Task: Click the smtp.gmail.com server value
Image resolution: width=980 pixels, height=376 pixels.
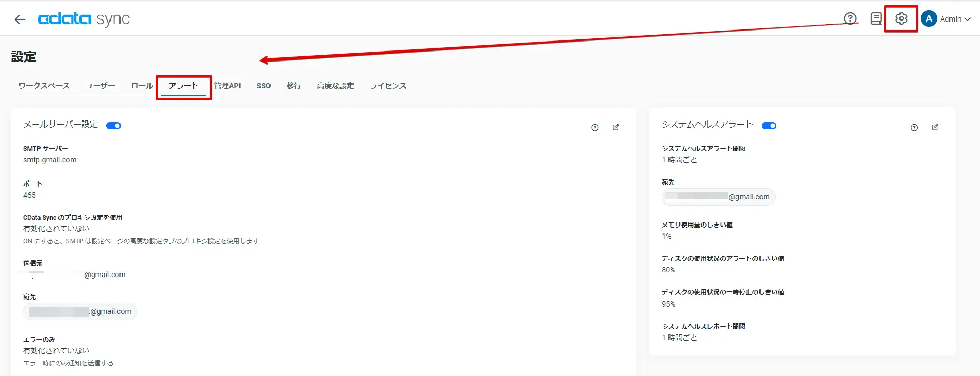Action: tap(50, 160)
